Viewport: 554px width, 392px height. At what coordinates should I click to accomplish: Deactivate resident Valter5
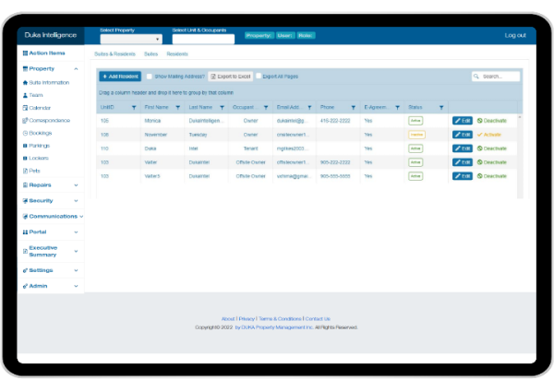[492, 176]
